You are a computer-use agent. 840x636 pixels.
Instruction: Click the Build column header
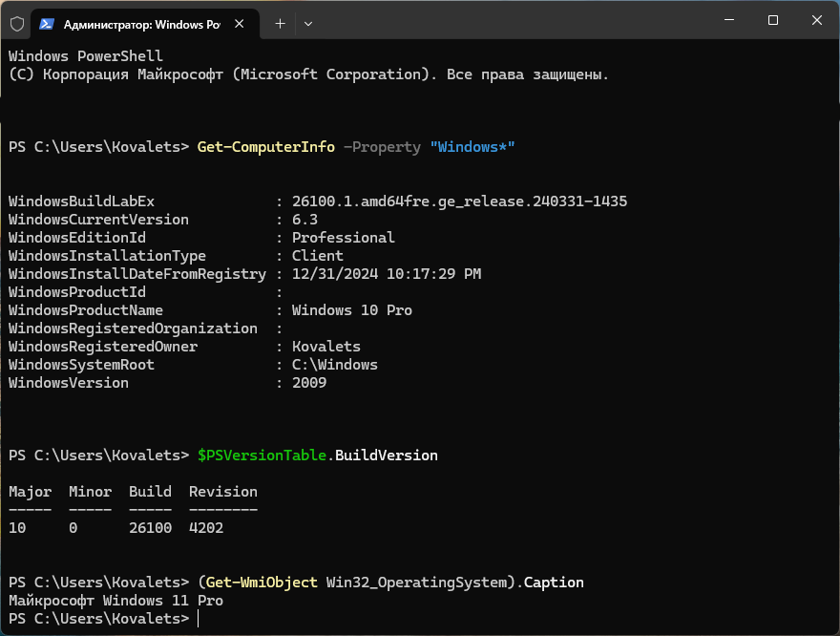click(x=150, y=492)
